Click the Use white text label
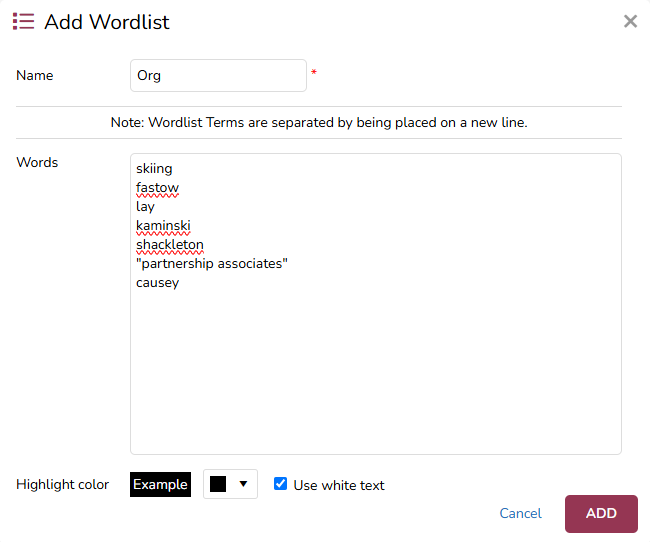 (339, 485)
